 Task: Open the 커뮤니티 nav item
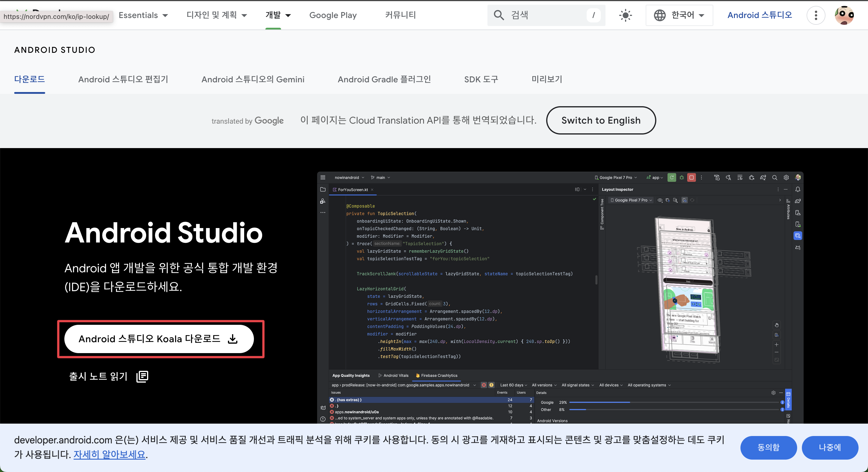400,15
